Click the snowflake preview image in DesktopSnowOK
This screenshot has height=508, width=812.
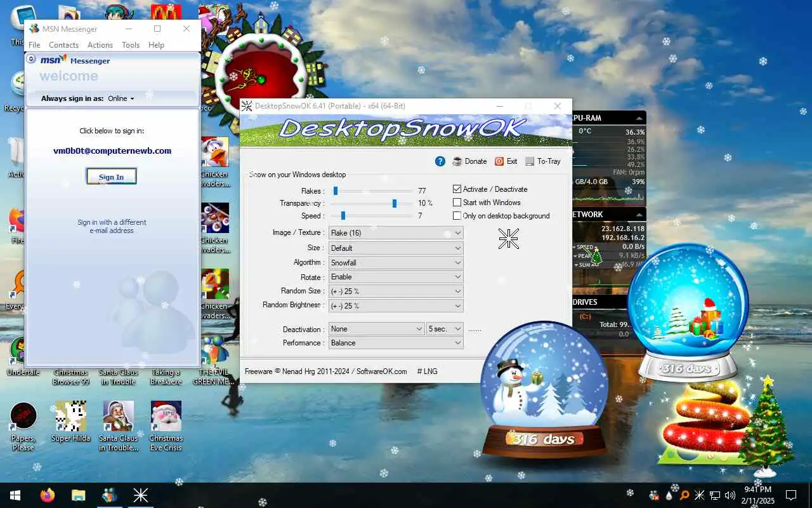(x=509, y=239)
